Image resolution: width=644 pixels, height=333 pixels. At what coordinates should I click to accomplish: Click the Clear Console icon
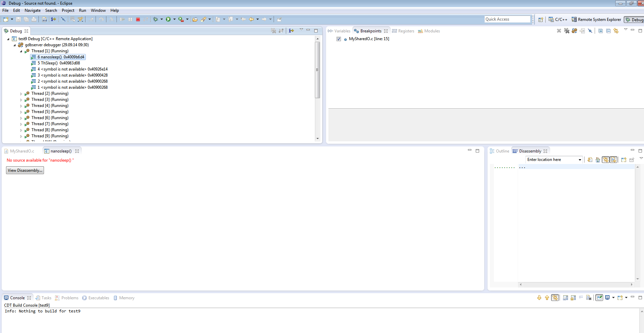[x=589, y=298]
